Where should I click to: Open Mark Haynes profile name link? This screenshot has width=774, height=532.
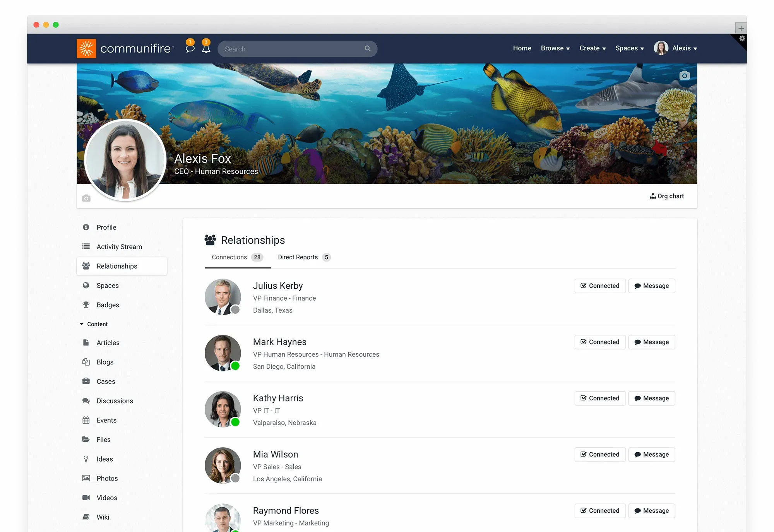tap(279, 342)
